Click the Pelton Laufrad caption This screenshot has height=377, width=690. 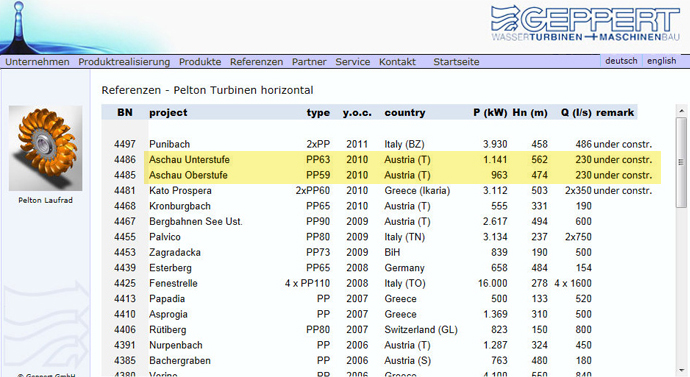point(45,200)
